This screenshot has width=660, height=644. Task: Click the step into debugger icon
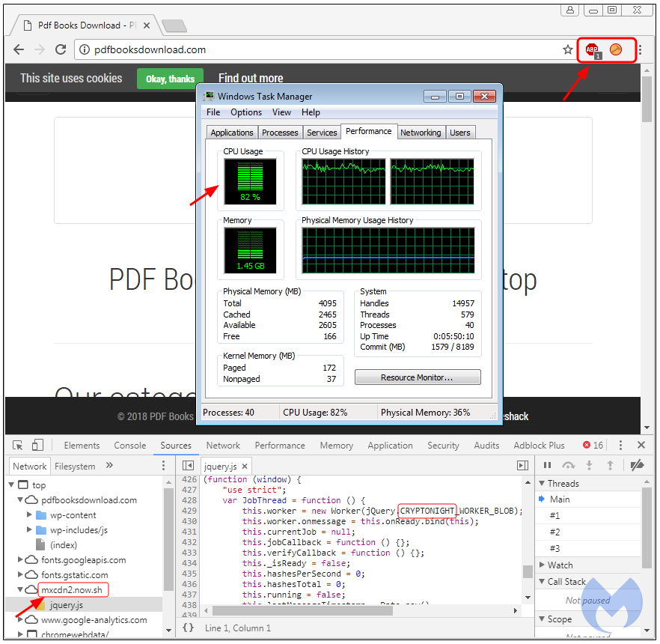point(590,465)
